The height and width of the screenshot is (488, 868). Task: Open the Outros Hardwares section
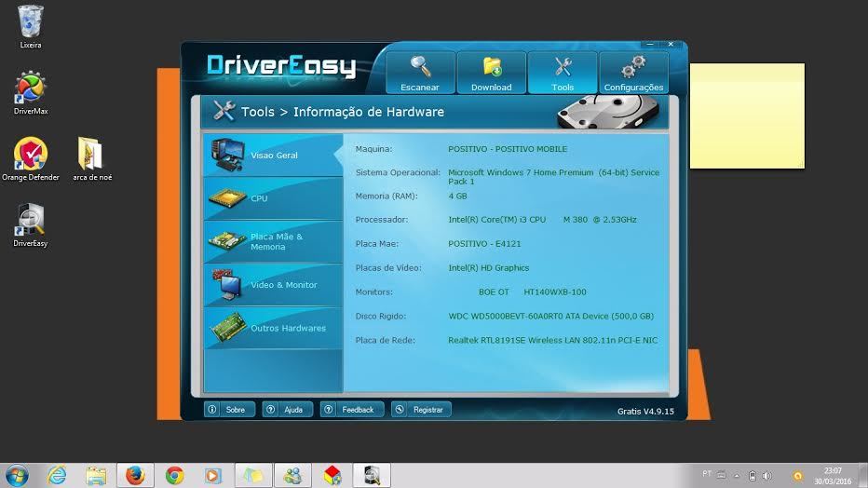click(273, 328)
